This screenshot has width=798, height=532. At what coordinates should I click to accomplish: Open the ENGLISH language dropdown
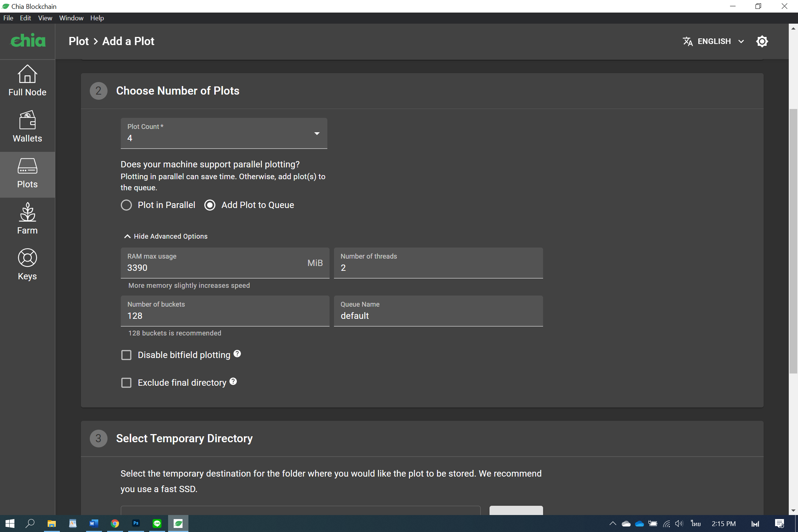714,41
